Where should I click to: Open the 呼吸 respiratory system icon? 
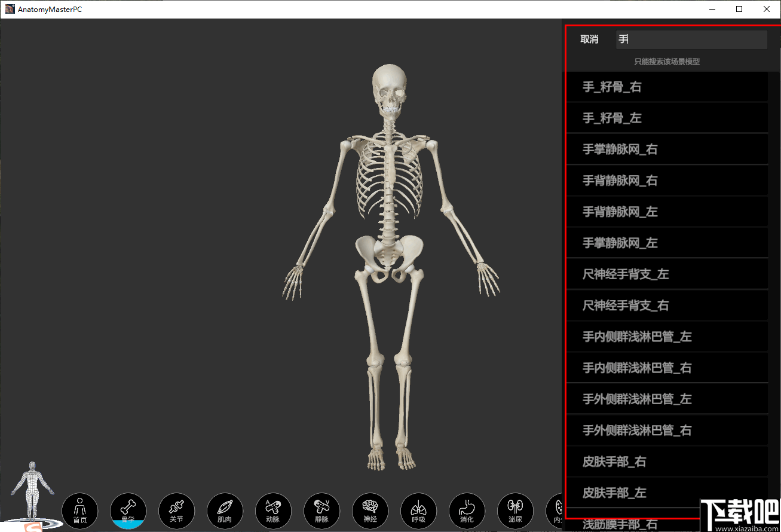418,510
